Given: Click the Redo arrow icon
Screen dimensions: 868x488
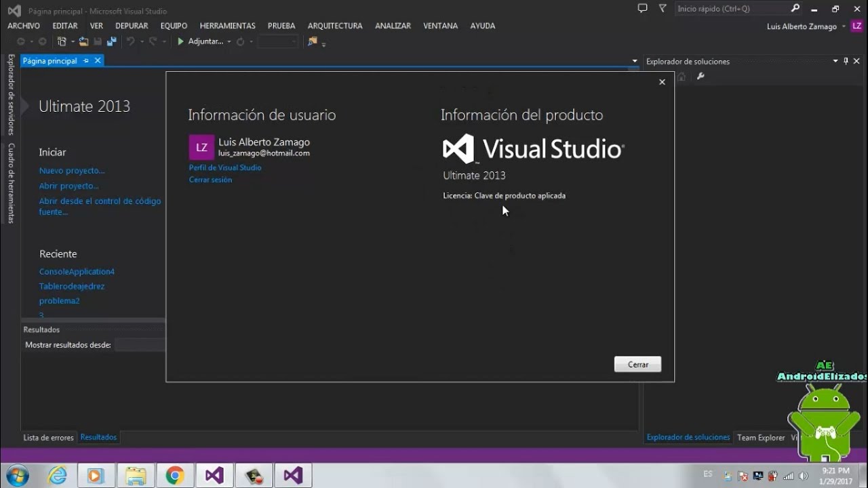Looking at the screenshot, I should pos(153,41).
